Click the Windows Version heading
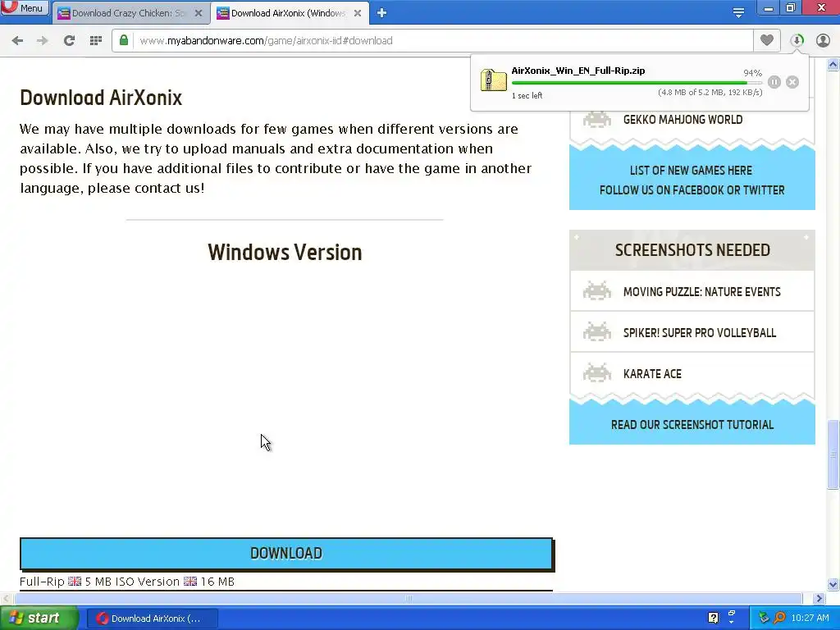The width and height of the screenshot is (840, 630). click(285, 252)
